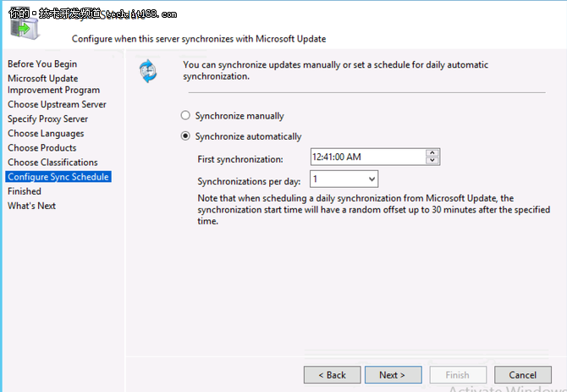Go to Before You Begin step

tap(42, 64)
